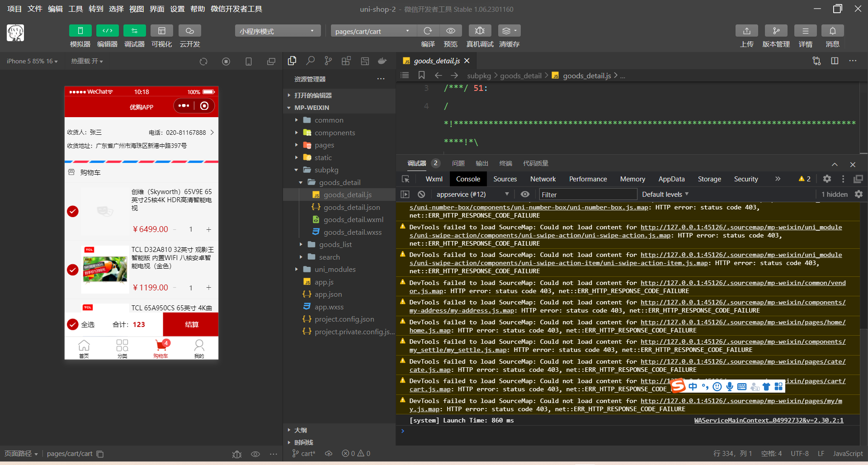
Task: Click the compile refresh icon
Action: (x=428, y=31)
